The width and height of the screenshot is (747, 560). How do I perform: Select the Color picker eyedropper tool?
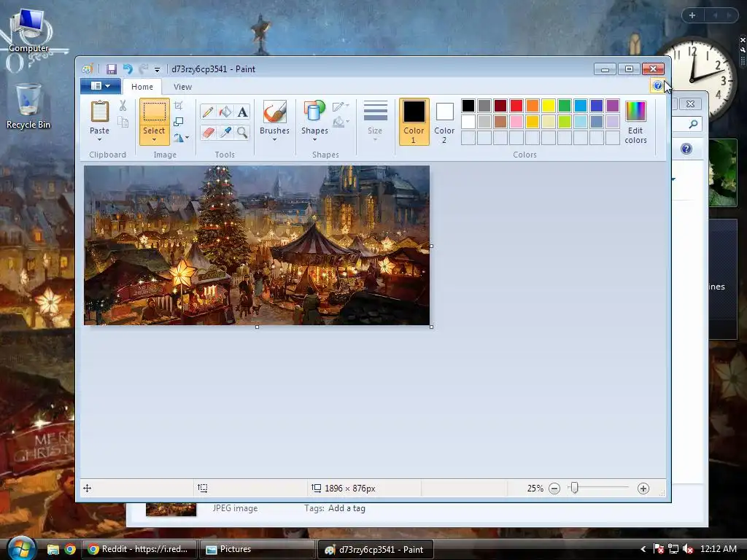(225, 133)
